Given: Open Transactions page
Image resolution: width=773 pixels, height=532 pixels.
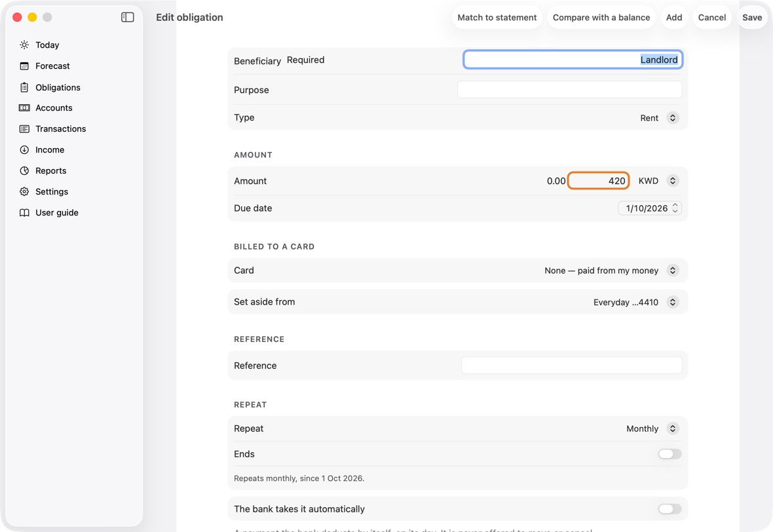Looking at the screenshot, I should [x=61, y=128].
